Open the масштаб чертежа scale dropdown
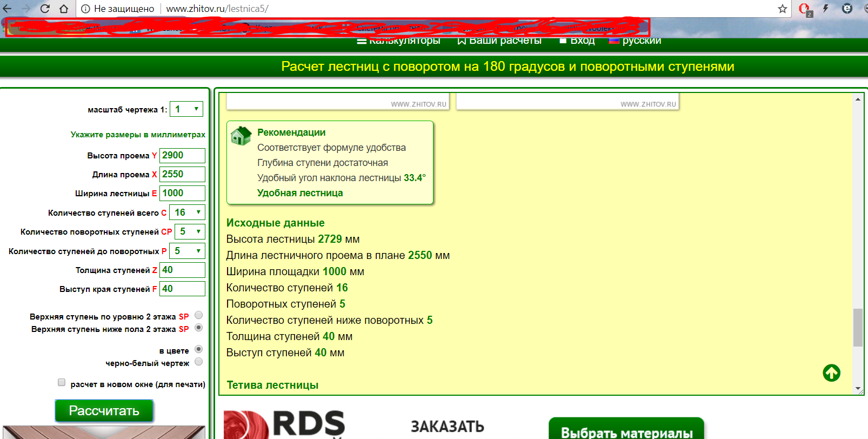 click(x=186, y=109)
